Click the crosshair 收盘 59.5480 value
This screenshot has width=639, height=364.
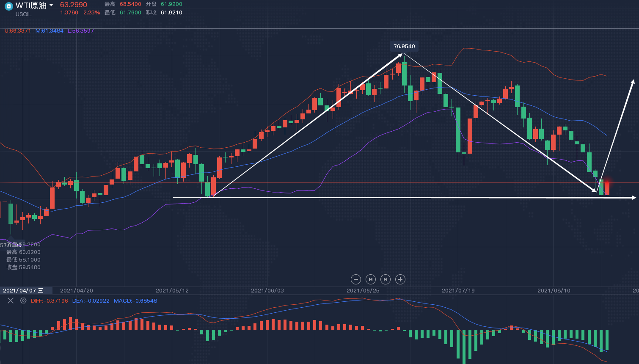[30, 267]
